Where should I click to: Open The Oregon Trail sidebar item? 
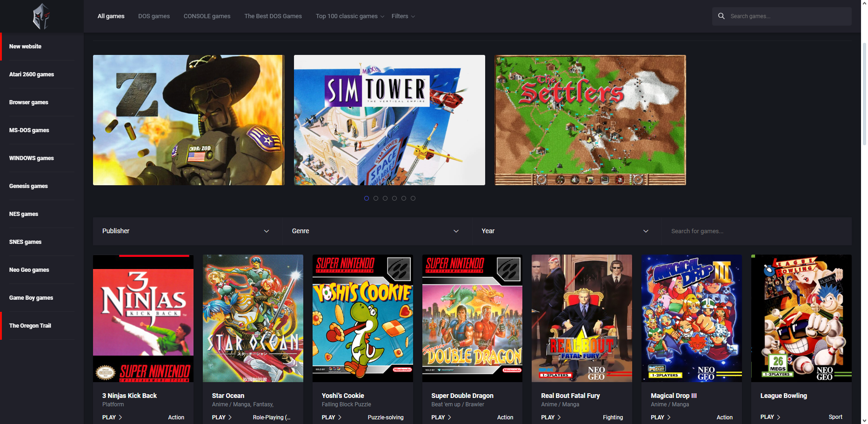click(30, 326)
